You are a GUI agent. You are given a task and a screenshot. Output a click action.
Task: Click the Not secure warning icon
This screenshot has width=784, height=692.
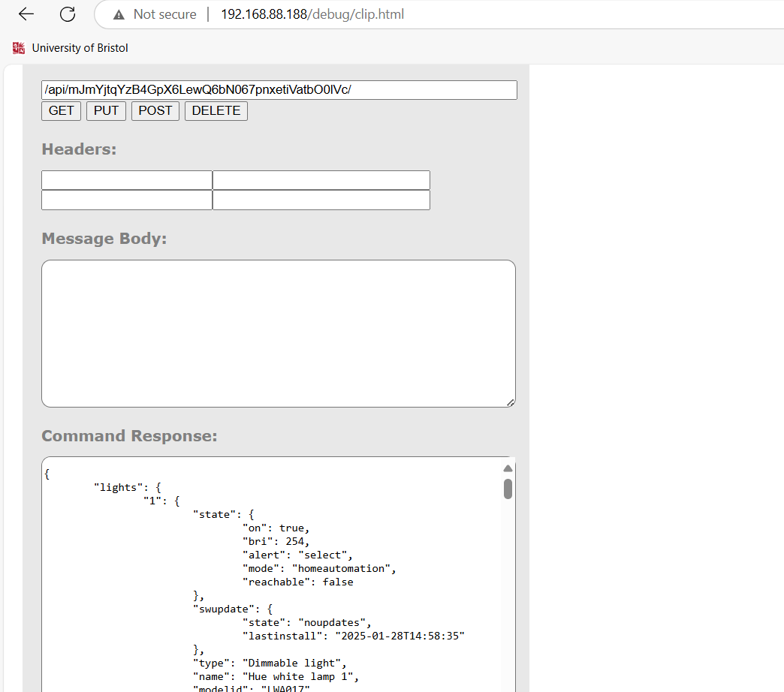[119, 14]
